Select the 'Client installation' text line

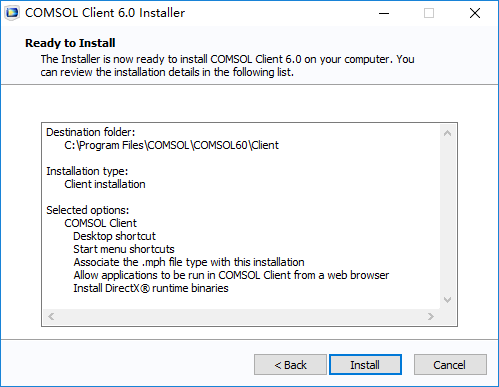pyautogui.click(x=105, y=184)
